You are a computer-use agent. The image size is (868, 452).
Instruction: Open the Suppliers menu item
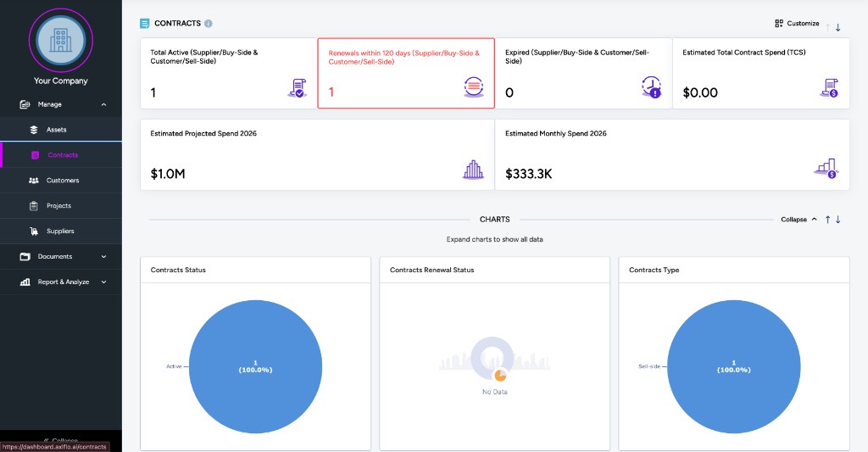coord(61,232)
